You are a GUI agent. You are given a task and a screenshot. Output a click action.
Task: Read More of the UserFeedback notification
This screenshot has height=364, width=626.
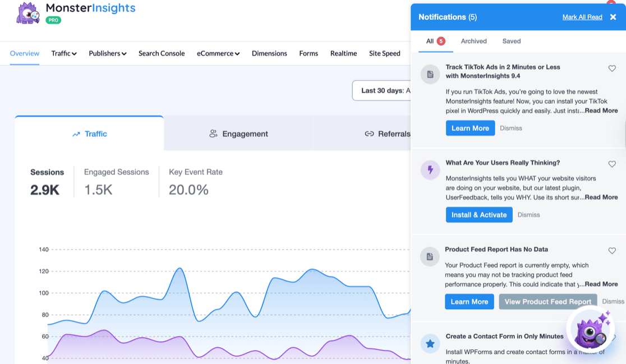pos(601,197)
